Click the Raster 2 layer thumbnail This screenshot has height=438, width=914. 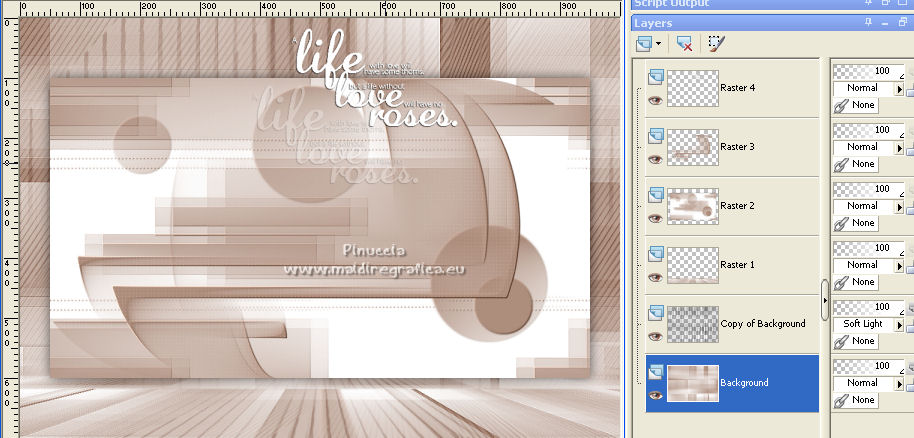point(692,206)
